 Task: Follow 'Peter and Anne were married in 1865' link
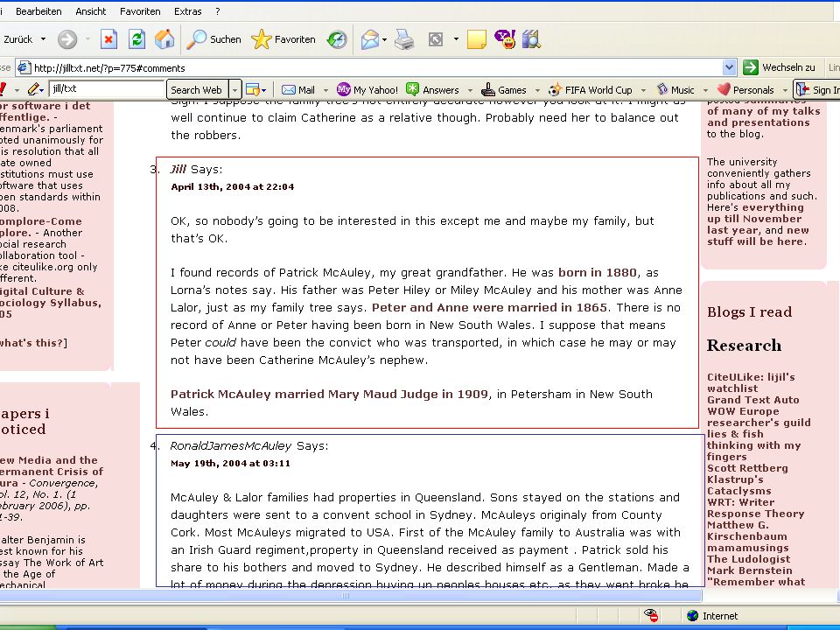pos(490,307)
